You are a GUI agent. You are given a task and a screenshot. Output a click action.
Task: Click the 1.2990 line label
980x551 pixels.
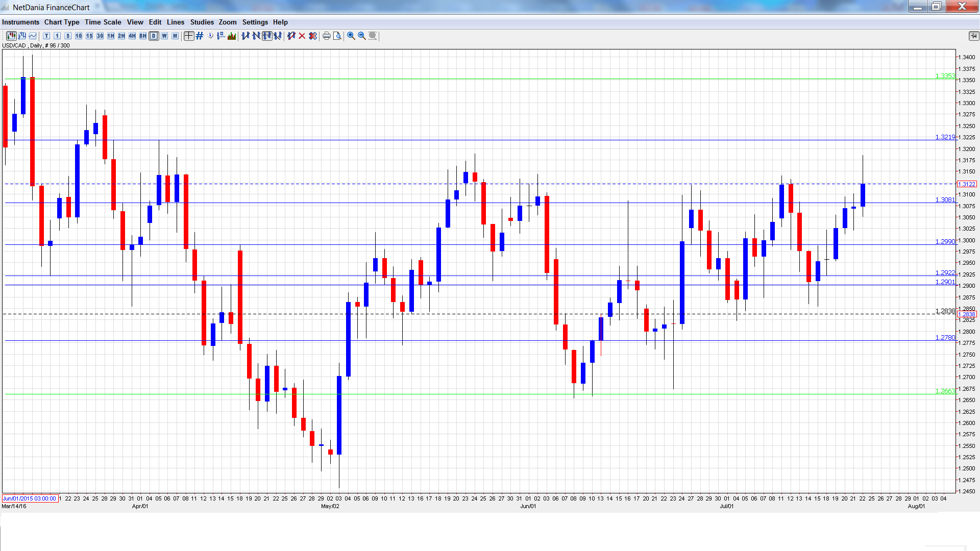[x=945, y=242]
